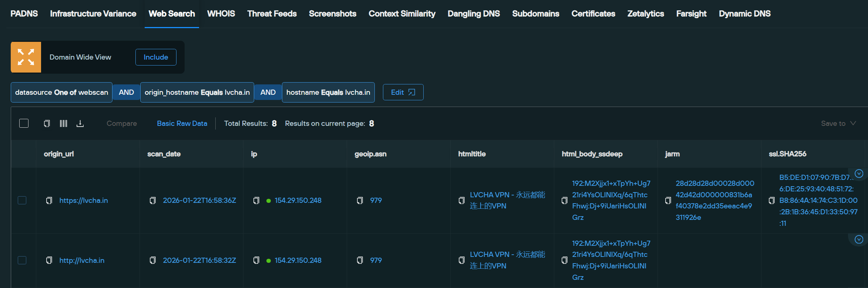Open the Infrastructure Variance tab
The width and height of the screenshot is (868, 288).
(x=93, y=14)
